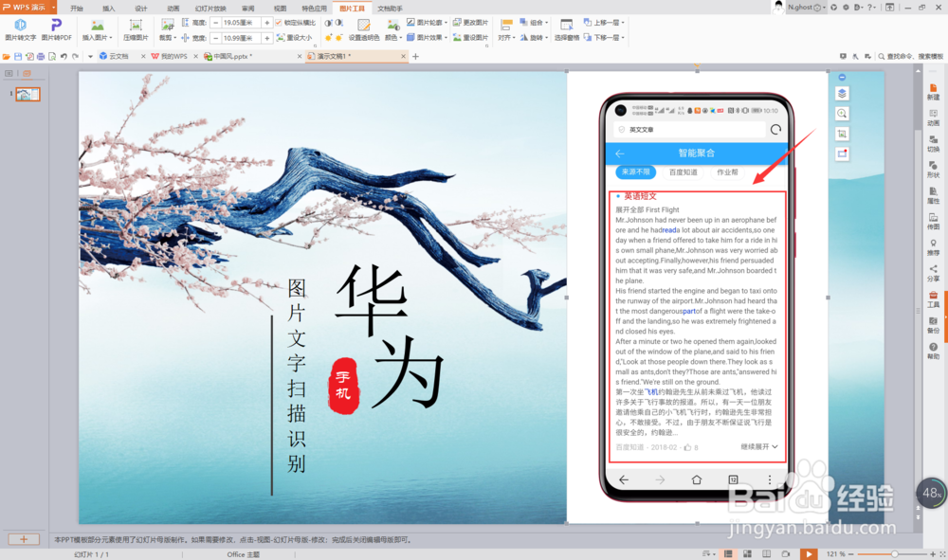Expand the 颜色 color dropdown
The image size is (948, 560).
point(400,38)
